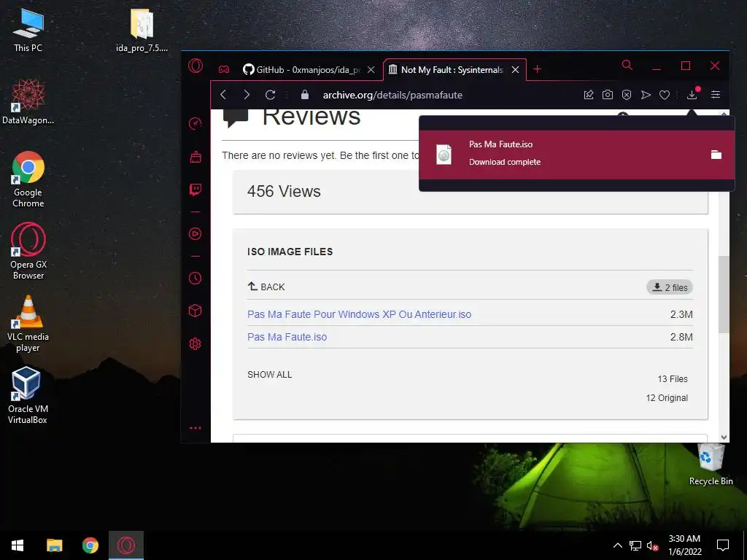Go forward to next page
The width and height of the screenshot is (747, 560).
(x=247, y=95)
